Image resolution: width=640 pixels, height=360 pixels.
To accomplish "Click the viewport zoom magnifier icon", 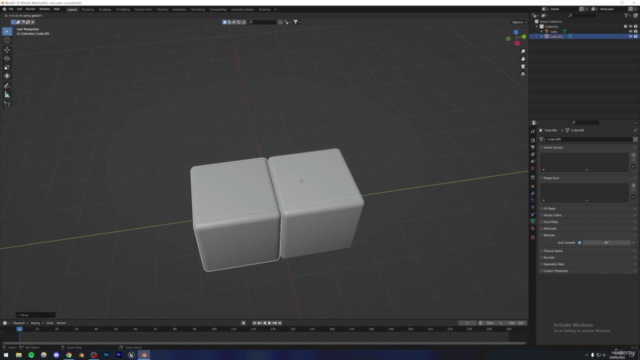I will pos(523,51).
